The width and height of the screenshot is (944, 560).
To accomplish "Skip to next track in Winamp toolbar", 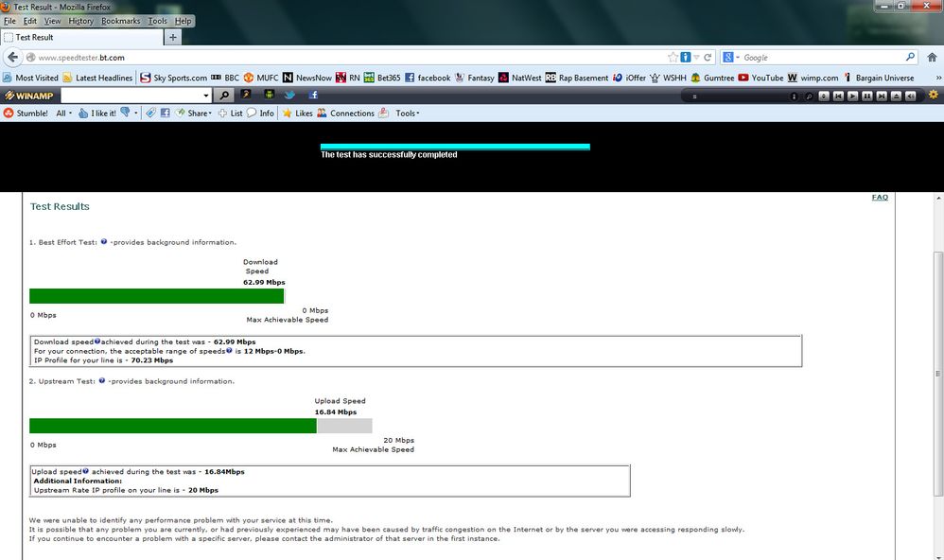I will [882, 96].
